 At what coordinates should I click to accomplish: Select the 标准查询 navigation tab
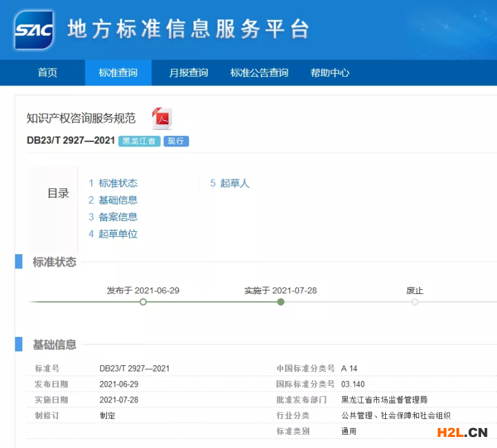118,73
